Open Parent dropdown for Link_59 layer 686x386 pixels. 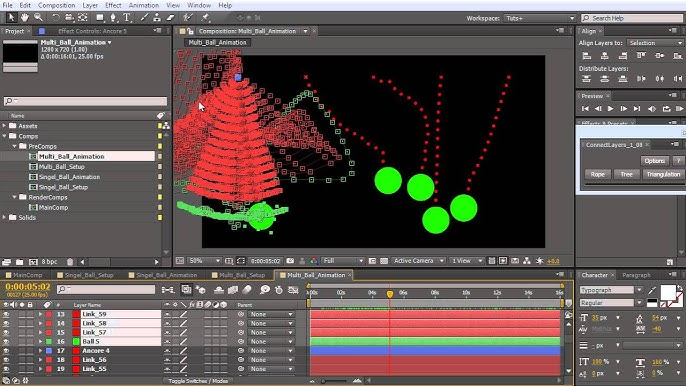(x=271, y=314)
